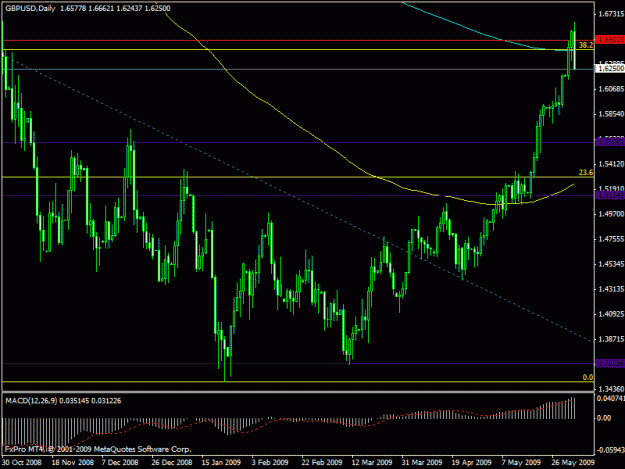
Task: Click the purple price tag below 1.51910
Action: 610,195
